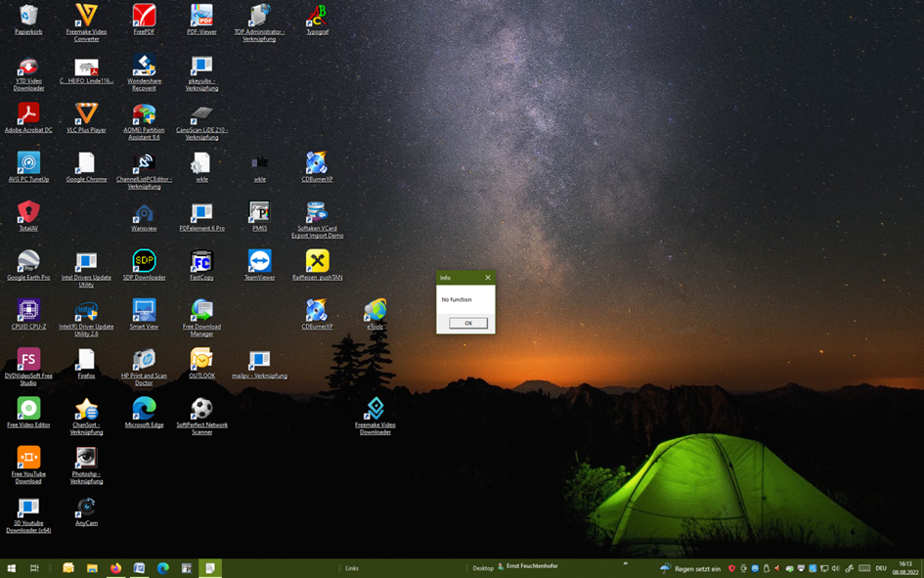
Task: Select the AVG PC TuneUp icon
Action: click(x=28, y=166)
